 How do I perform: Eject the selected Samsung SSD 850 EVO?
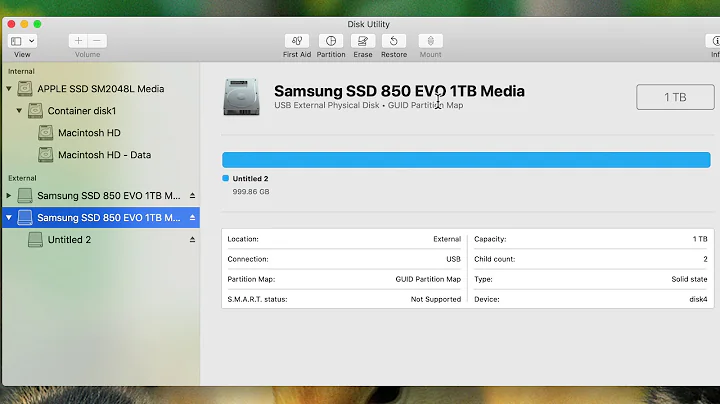pos(192,218)
